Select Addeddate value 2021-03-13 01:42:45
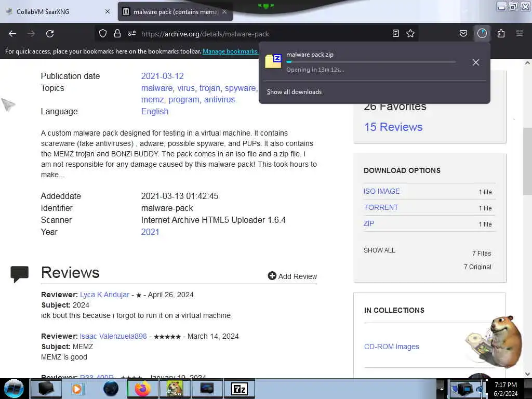Screen dimensions: 532x399 [x=179, y=196]
